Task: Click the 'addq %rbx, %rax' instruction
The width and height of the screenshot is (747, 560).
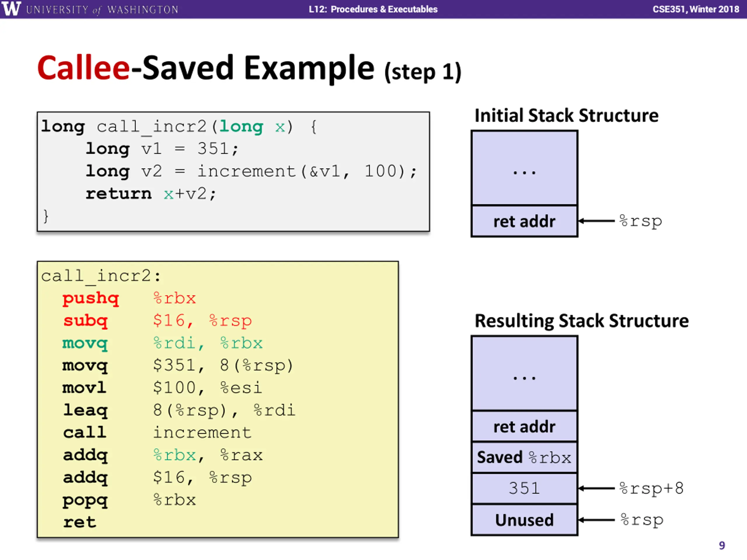Action: (x=163, y=455)
